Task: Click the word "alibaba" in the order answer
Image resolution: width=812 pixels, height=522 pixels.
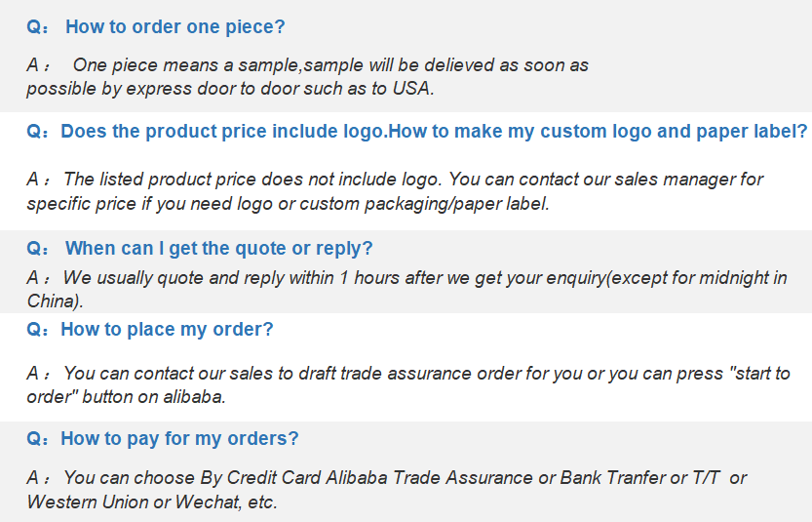Action: [196, 397]
